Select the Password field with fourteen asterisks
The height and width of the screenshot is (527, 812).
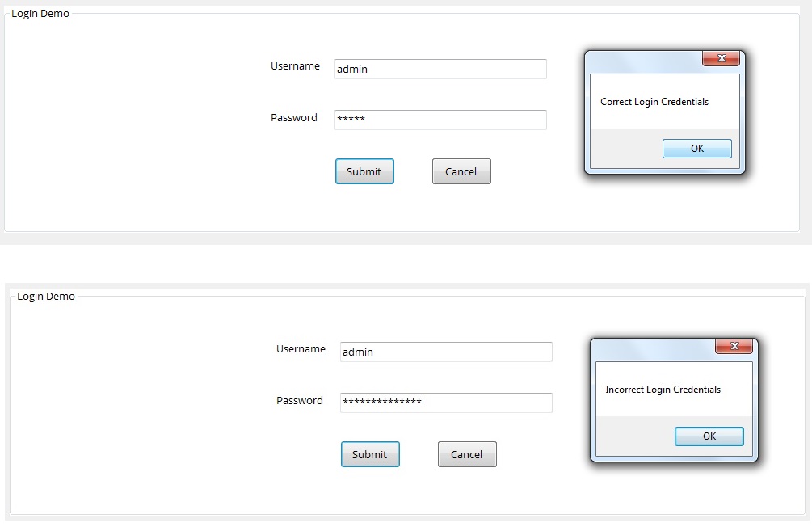[x=446, y=403]
